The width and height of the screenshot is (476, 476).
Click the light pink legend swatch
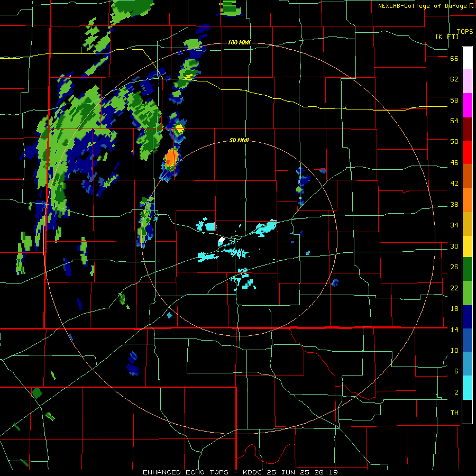pyautogui.click(x=467, y=81)
